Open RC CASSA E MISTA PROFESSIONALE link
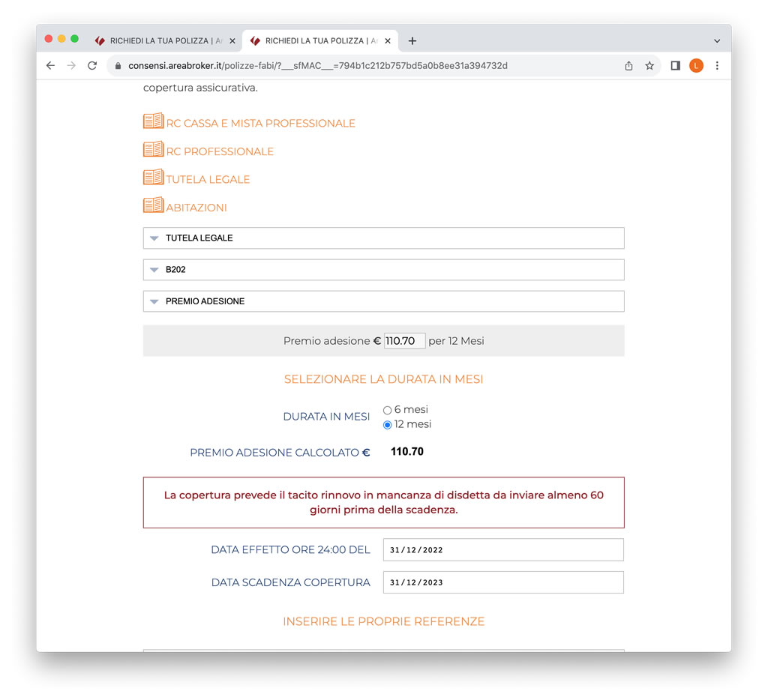 pyautogui.click(x=260, y=124)
